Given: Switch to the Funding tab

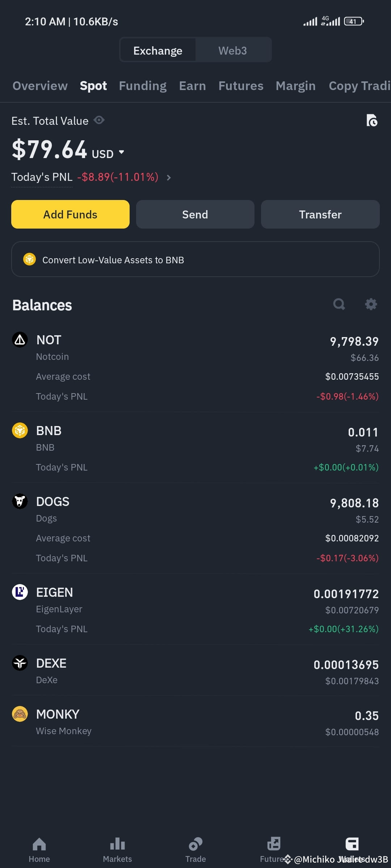Looking at the screenshot, I should 142,86.
